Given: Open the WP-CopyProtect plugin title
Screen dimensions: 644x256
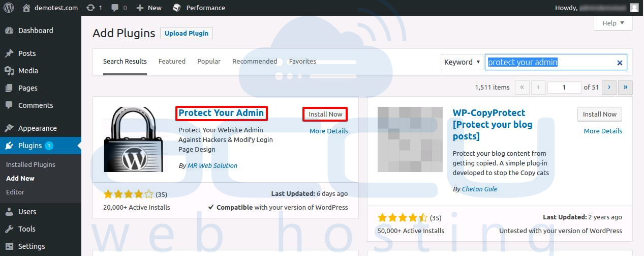Looking at the screenshot, I should 492,125.
